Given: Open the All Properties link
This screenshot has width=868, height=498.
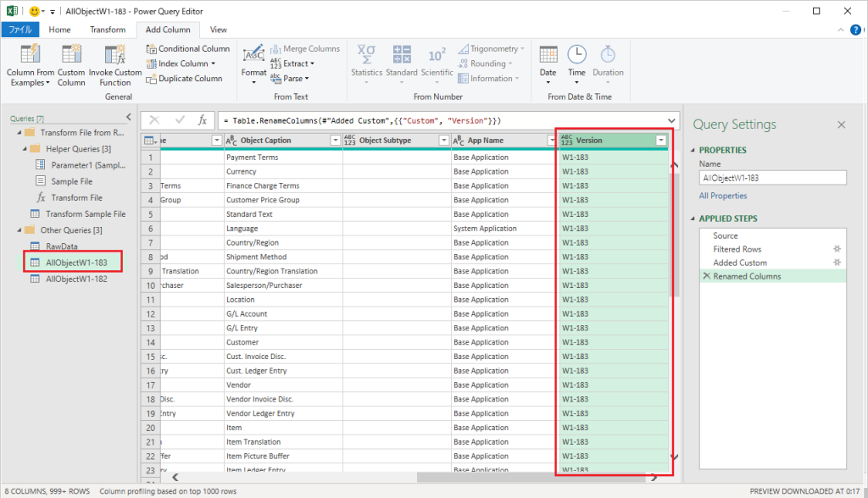Looking at the screenshot, I should (723, 196).
